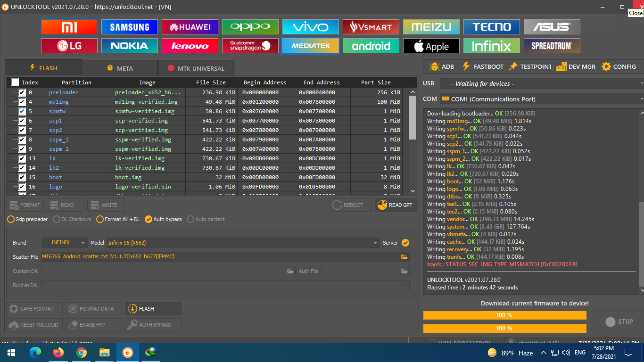Open the Meizu brand tile
This screenshot has width=644, height=362.
[431, 27]
